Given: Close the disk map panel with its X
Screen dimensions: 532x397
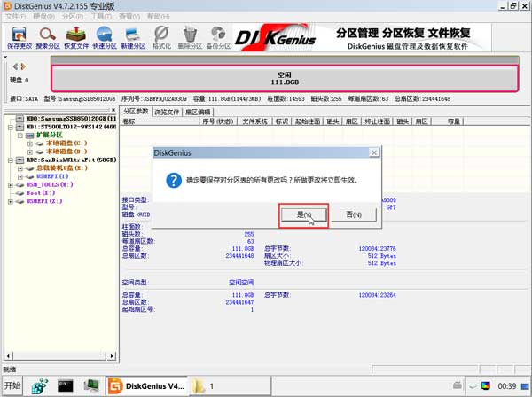Looking at the screenshot, I should click(5, 58).
